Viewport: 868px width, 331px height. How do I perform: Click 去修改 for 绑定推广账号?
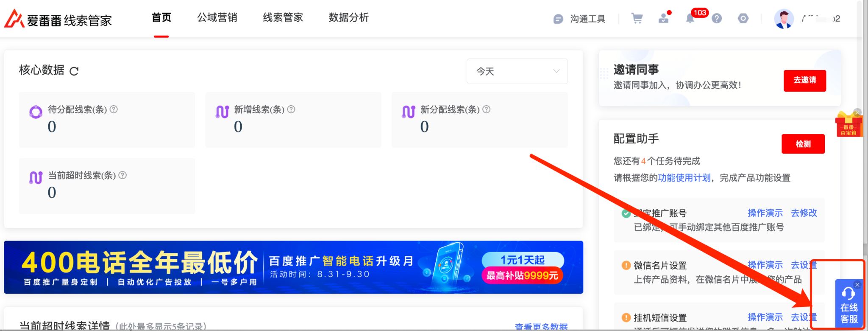pyautogui.click(x=804, y=213)
